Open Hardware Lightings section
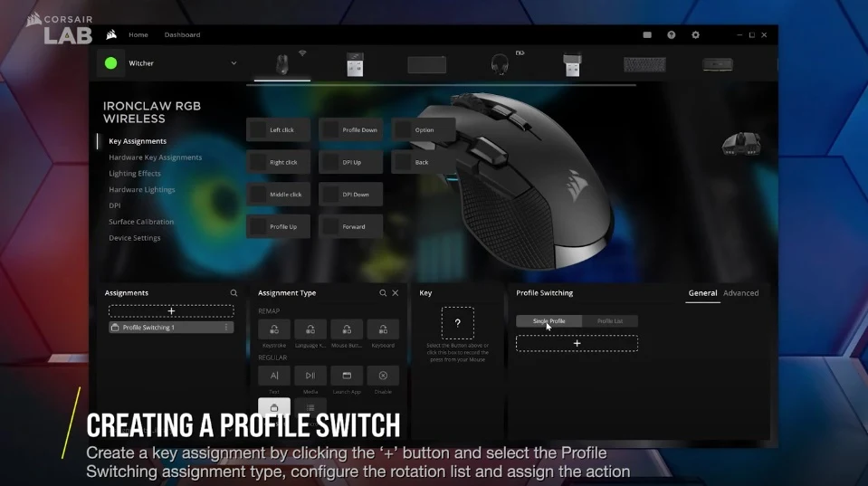 (142, 189)
